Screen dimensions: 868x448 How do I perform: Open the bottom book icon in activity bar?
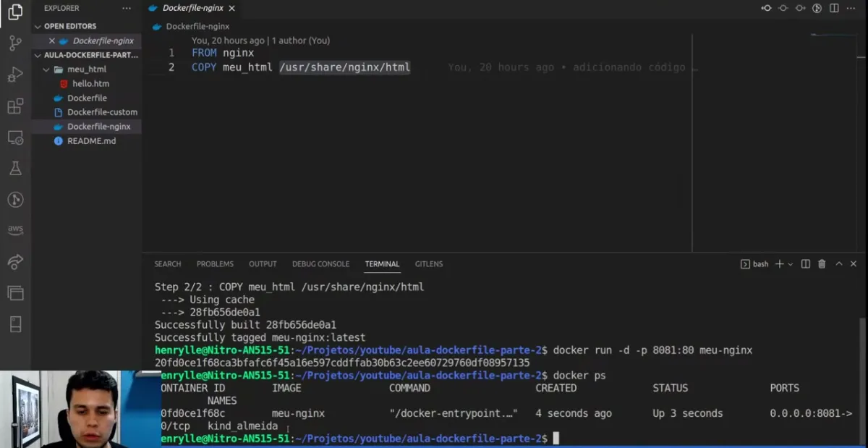(15, 324)
